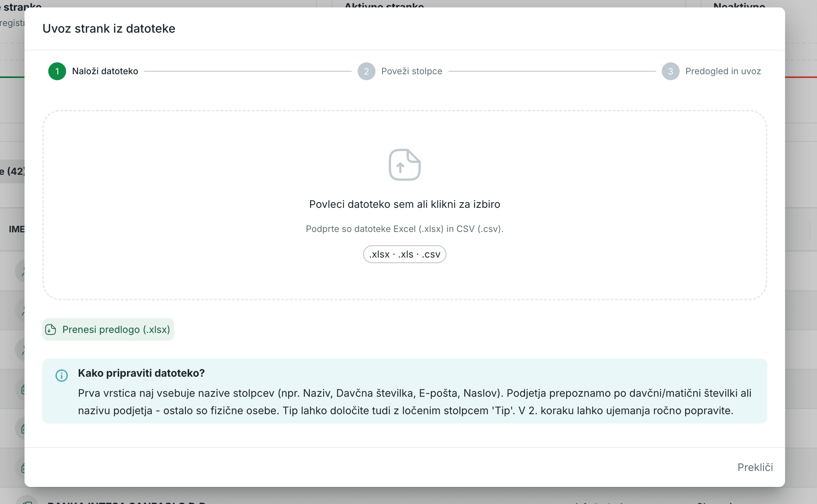Cancel the import with Prekliči
The width and height of the screenshot is (817, 504).
(755, 467)
